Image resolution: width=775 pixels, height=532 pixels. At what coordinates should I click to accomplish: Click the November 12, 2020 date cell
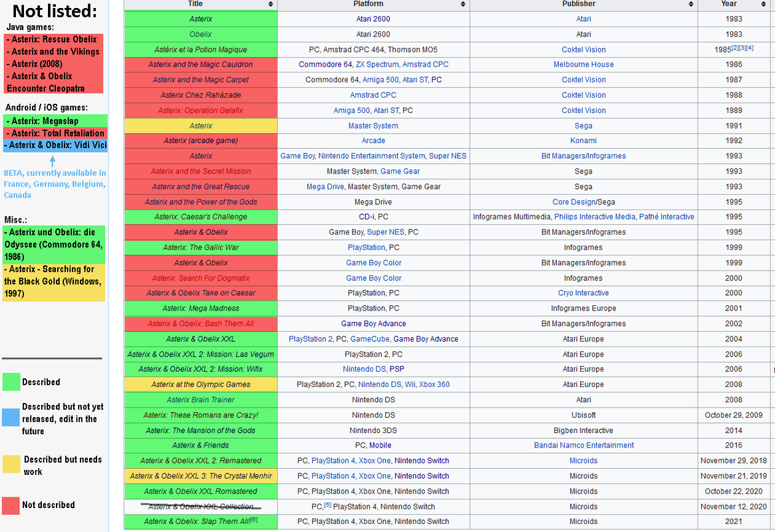tap(734, 506)
